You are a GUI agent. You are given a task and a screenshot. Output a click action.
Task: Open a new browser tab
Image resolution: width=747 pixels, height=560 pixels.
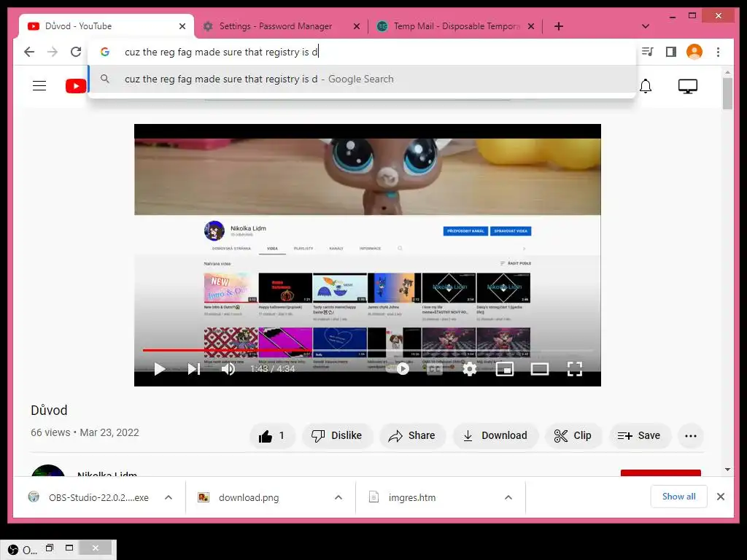pyautogui.click(x=558, y=27)
